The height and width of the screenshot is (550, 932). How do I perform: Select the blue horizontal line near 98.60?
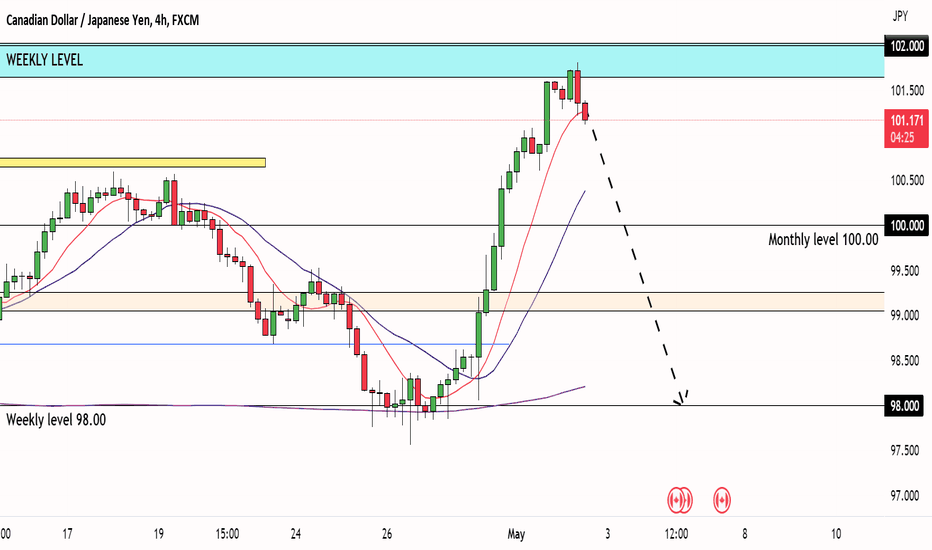tap(254, 344)
